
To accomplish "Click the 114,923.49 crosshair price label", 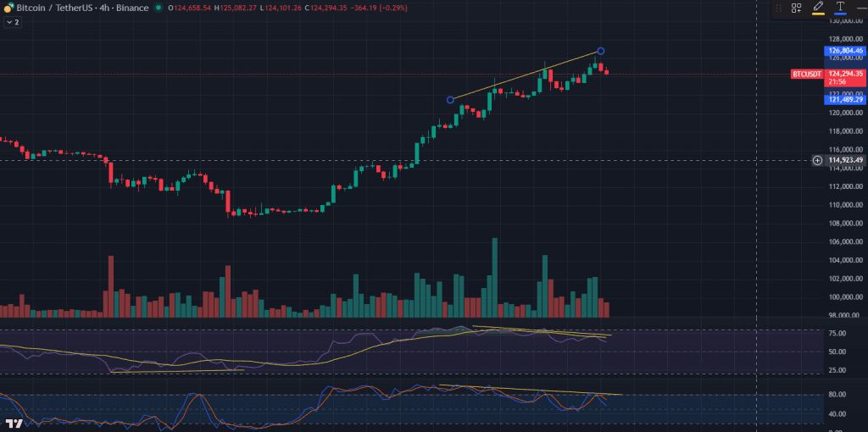I will point(845,160).
